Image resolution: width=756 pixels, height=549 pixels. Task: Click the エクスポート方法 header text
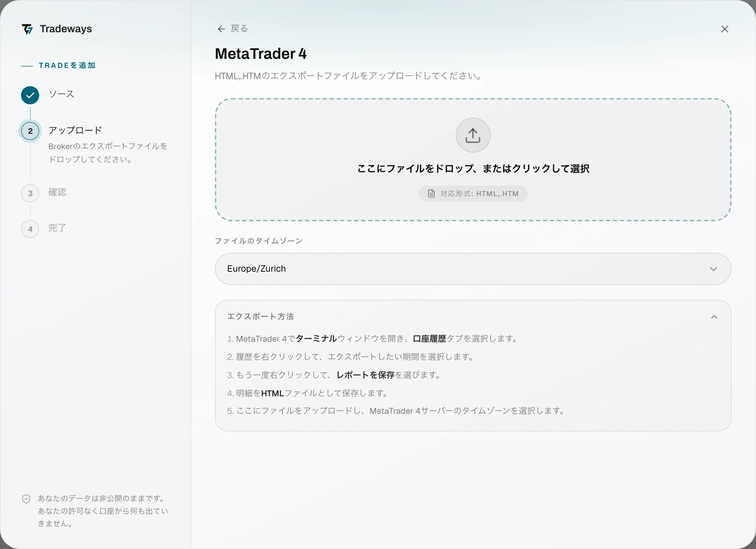(x=260, y=317)
